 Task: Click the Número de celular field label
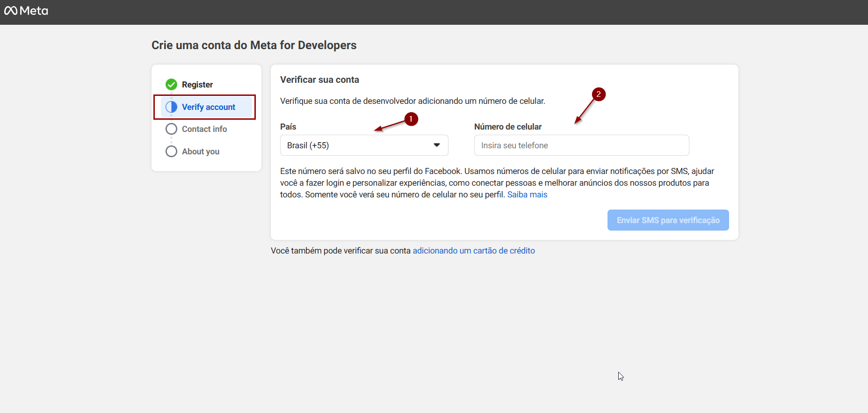(x=507, y=127)
